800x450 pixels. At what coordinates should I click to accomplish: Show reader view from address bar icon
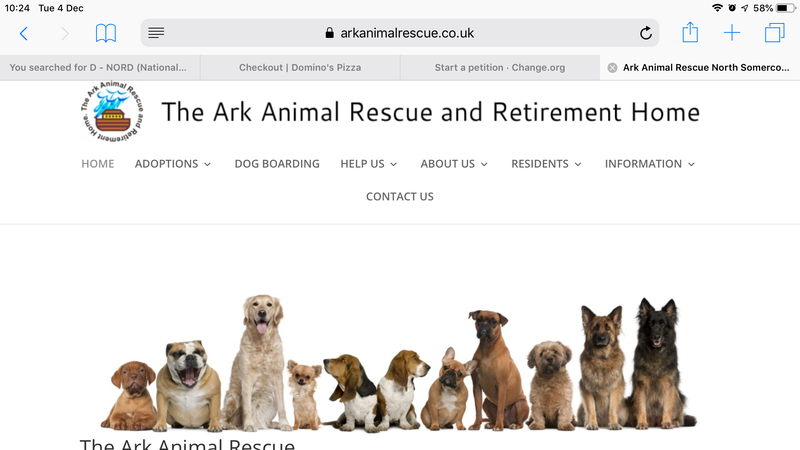pyautogui.click(x=156, y=33)
